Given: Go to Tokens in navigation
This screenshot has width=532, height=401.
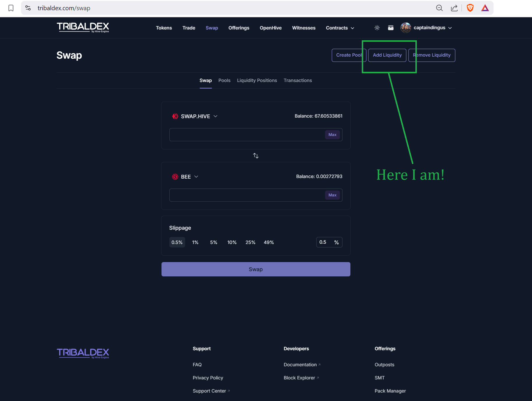Looking at the screenshot, I should pyautogui.click(x=164, y=28).
